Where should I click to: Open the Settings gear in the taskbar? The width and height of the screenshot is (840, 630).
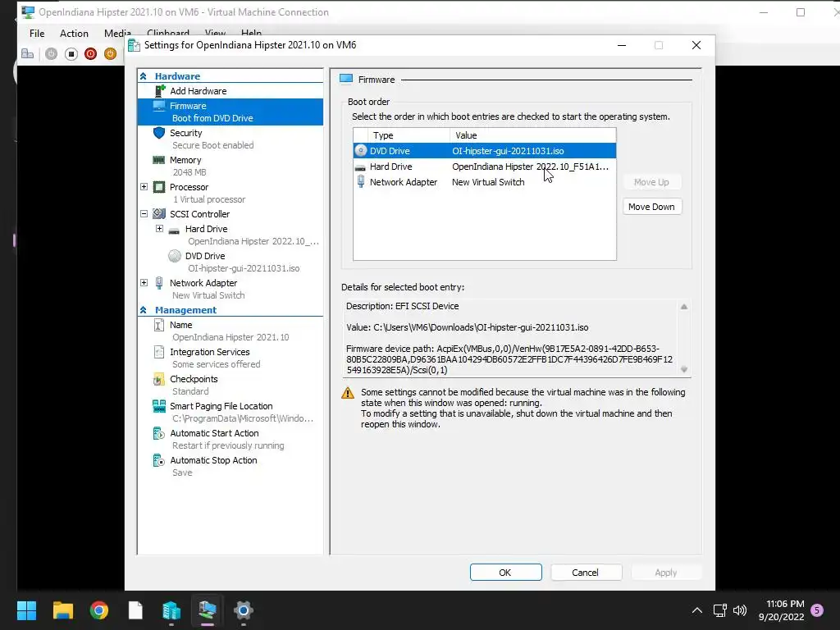coord(243,610)
